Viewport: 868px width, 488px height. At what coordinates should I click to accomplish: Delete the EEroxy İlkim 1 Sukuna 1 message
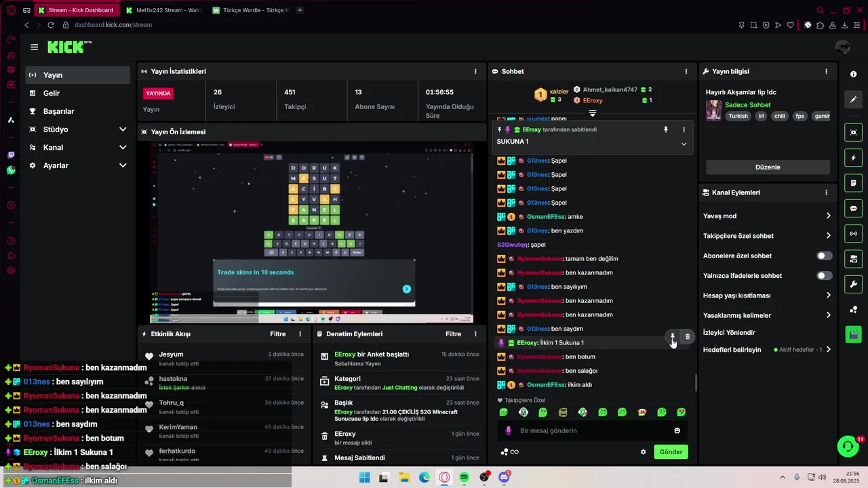click(x=687, y=337)
